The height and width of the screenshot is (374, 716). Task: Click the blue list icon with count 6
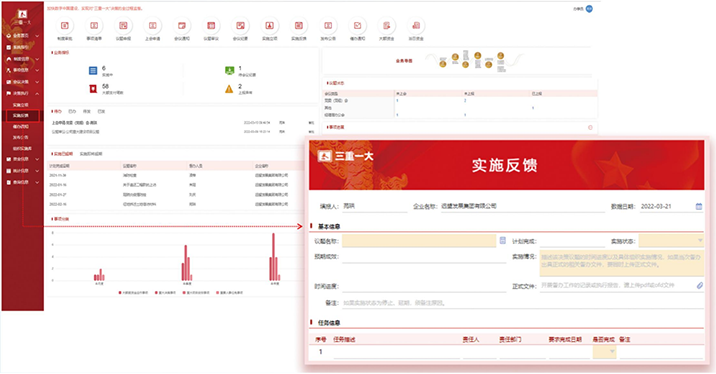coord(93,70)
